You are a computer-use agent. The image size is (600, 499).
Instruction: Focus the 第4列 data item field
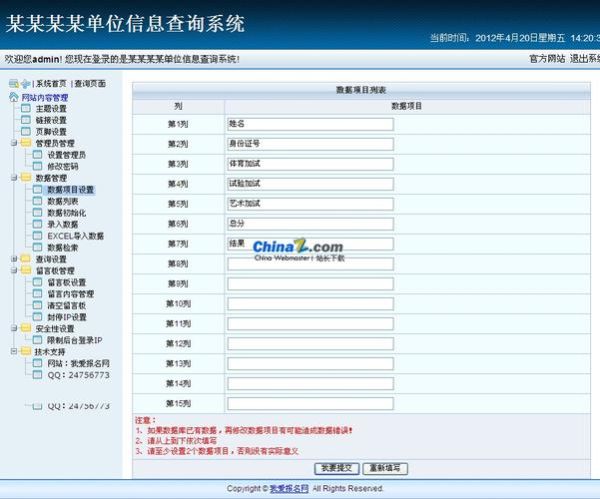click(x=310, y=184)
